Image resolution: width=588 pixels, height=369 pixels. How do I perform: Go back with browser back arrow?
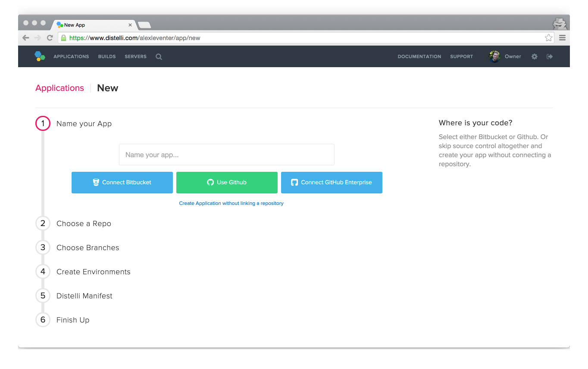26,38
